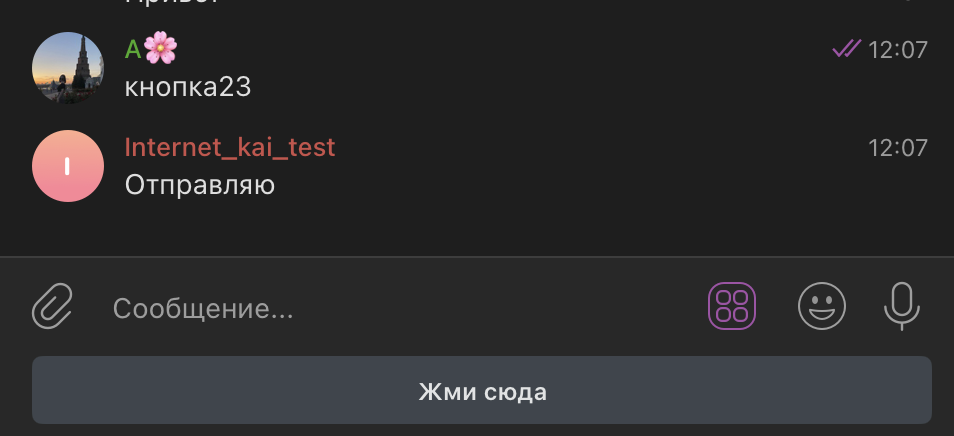The image size is (954, 436).
Task: Click the paperclip attachment icon
Action: (x=53, y=306)
